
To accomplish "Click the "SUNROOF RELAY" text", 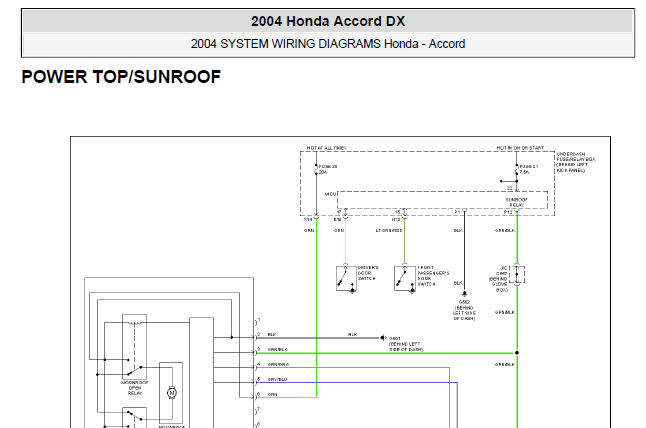I will pos(516,202).
